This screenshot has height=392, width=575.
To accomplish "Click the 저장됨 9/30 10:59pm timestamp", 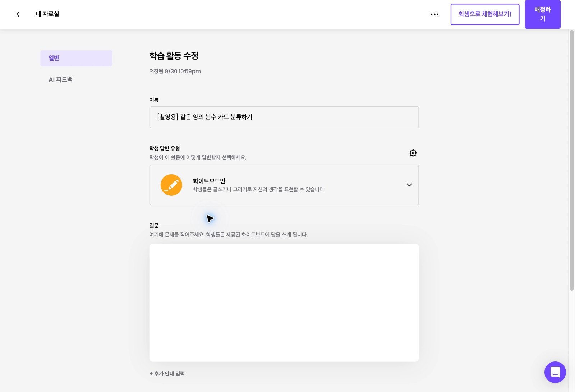I will [175, 72].
